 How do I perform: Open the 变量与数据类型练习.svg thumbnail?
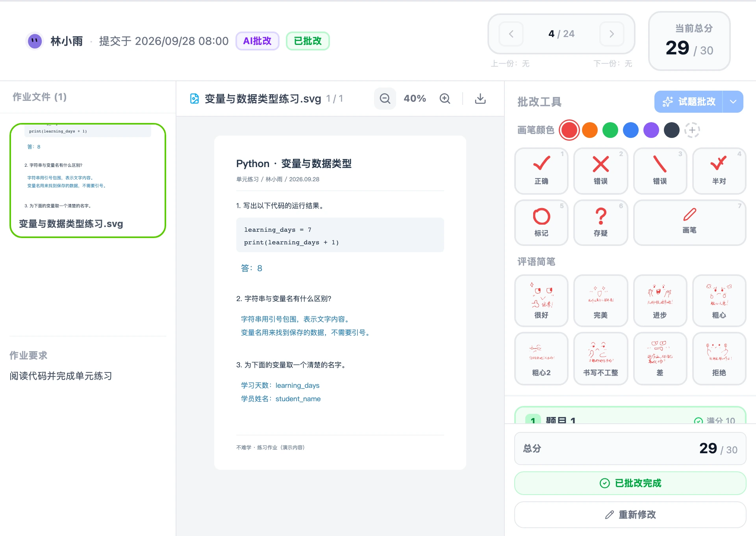click(88, 181)
